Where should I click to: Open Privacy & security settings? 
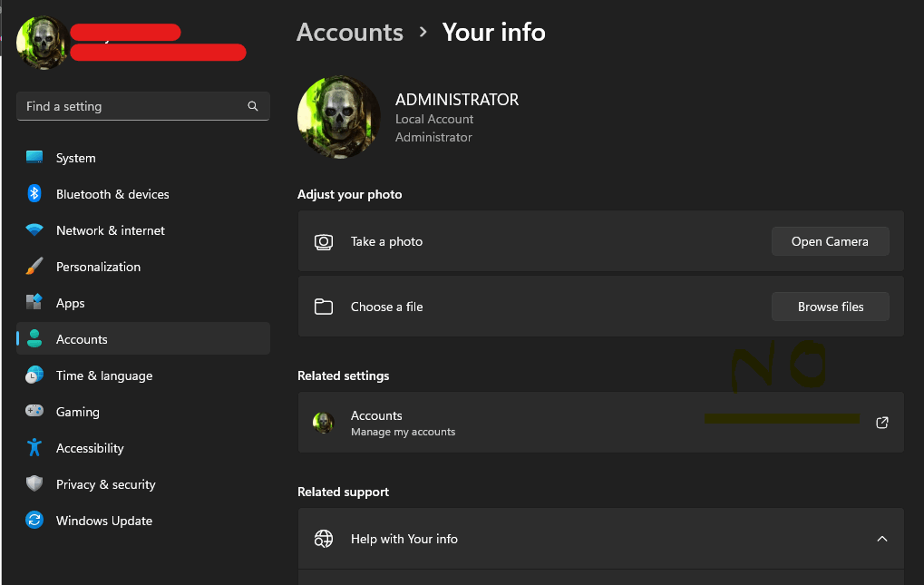143,484
